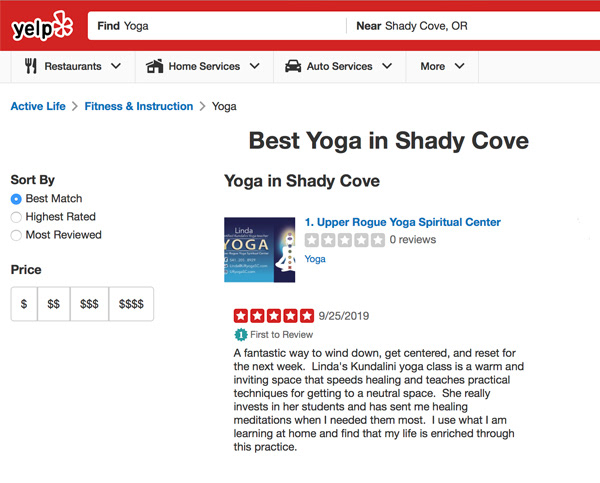Open Upper Rogue Yoga Spiritual Center listing
This screenshot has height=483, width=600.
click(402, 222)
